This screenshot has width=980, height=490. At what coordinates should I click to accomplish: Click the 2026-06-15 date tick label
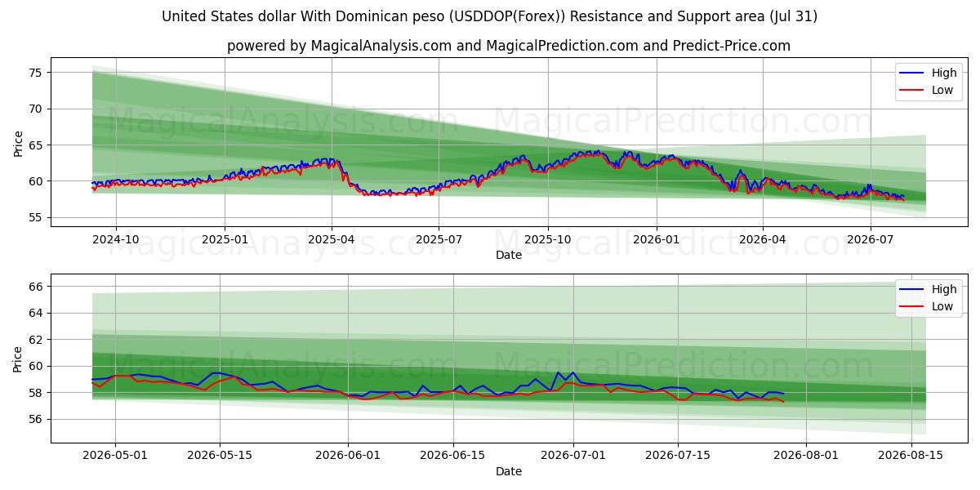[x=453, y=456]
